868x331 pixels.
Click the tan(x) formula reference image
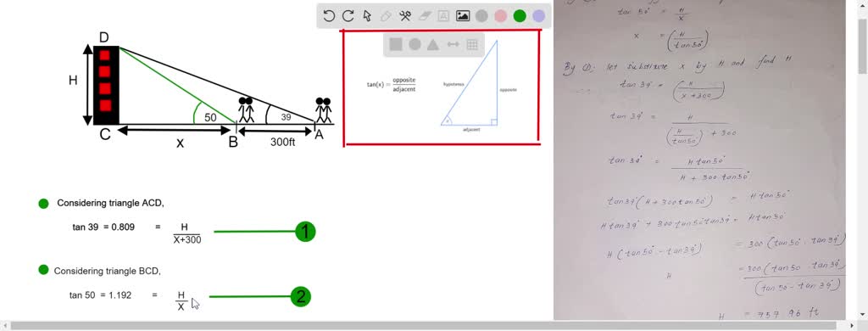pyautogui.click(x=442, y=87)
